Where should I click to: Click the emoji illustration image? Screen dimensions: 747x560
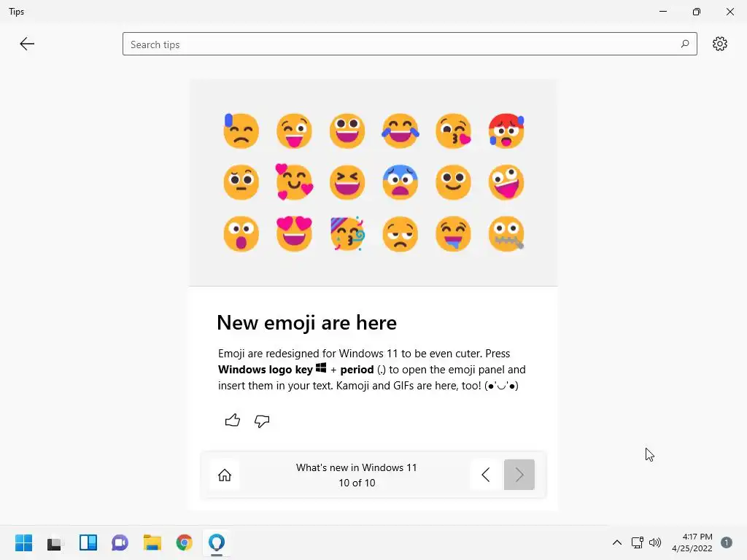[x=373, y=182]
